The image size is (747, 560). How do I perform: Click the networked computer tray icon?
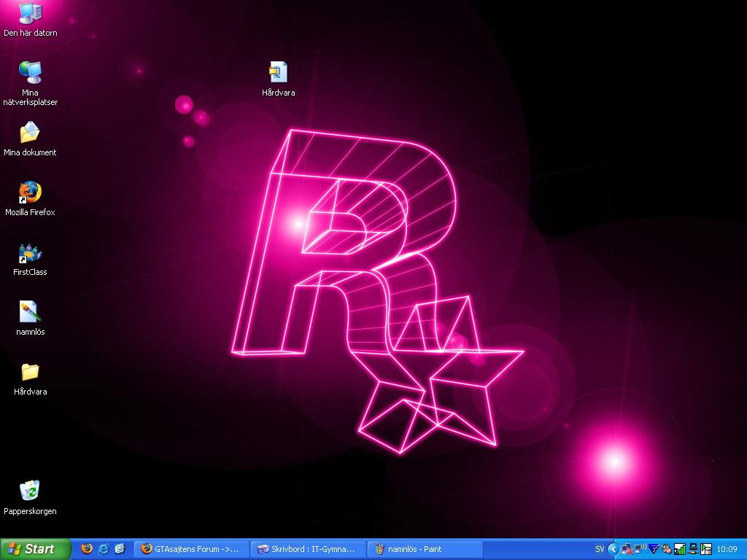click(693, 549)
